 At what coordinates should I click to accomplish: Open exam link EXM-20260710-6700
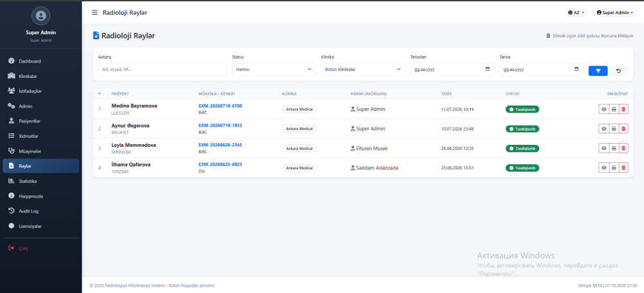pyautogui.click(x=220, y=106)
